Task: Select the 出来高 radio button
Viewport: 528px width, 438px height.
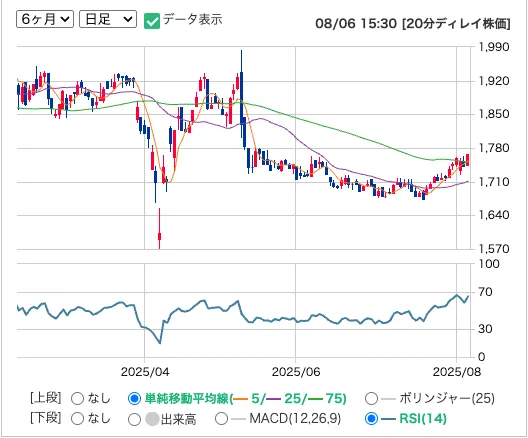Action: click(x=134, y=419)
